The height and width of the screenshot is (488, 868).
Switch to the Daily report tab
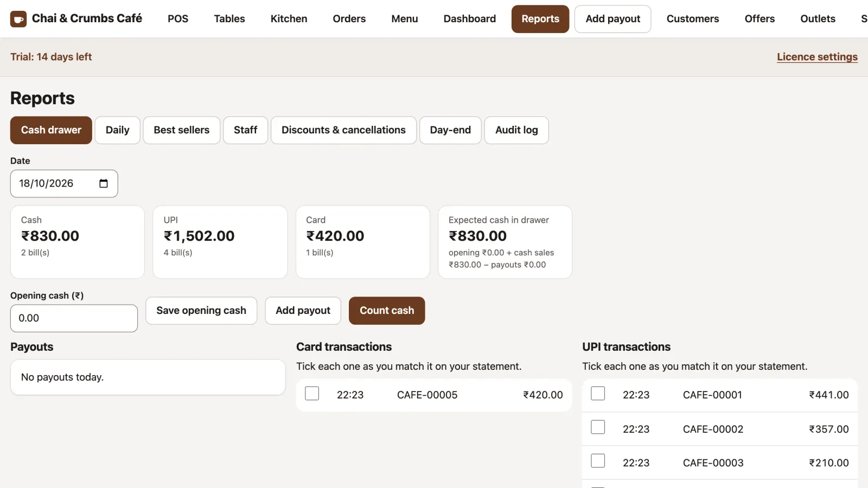pyautogui.click(x=118, y=130)
